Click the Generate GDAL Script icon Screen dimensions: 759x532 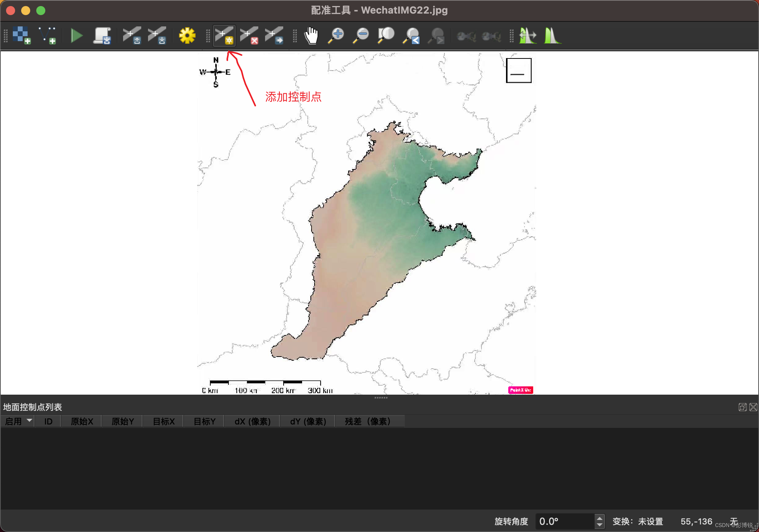point(102,35)
